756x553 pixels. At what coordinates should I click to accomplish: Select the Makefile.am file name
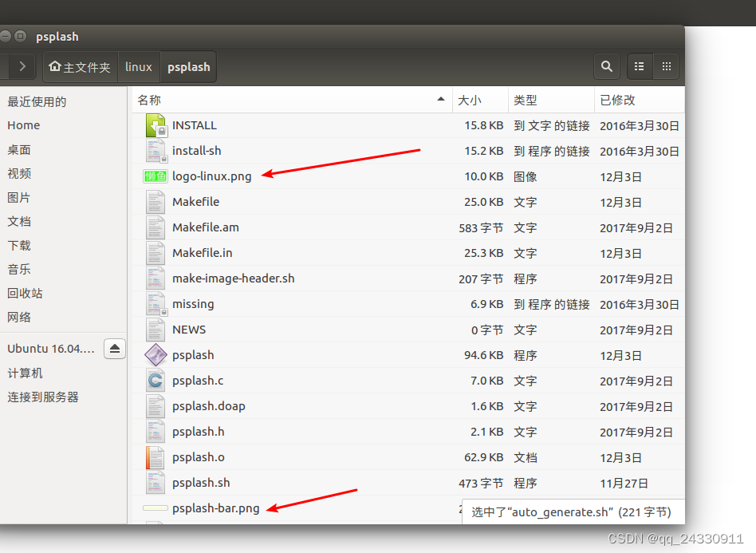(206, 227)
